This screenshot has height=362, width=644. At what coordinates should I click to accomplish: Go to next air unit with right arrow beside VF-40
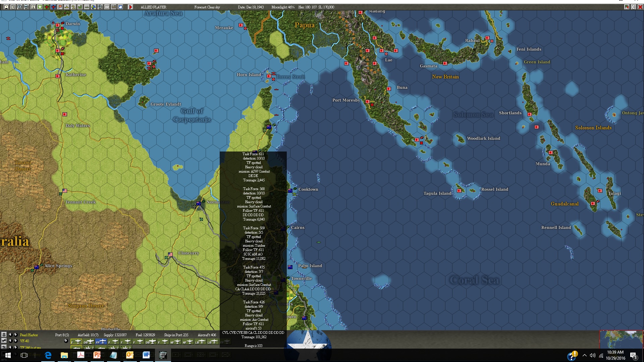coord(15,341)
